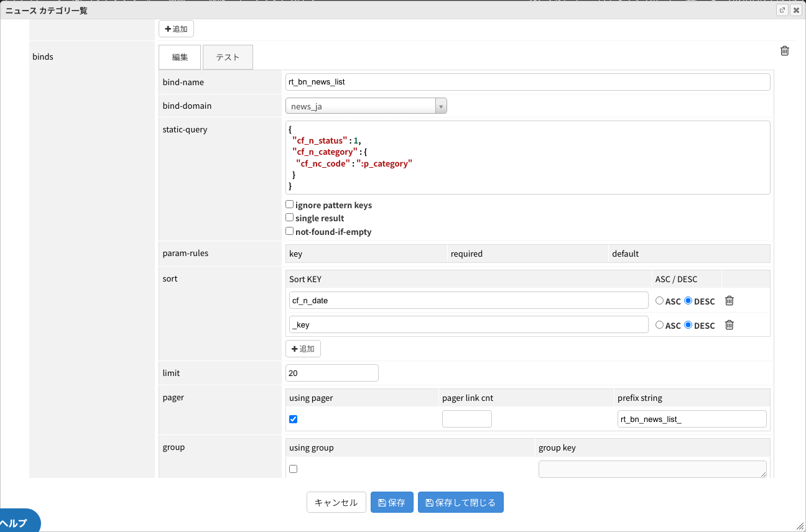Viewport: 806px width, 532px height.
Task: Open the bind-domain news_ja dropdown
Action: (x=366, y=106)
